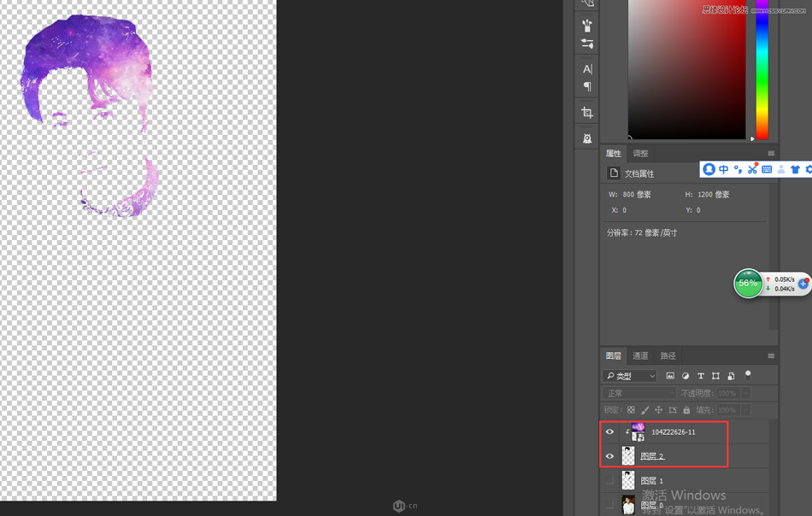Show the 图层 0 layer

(x=609, y=504)
